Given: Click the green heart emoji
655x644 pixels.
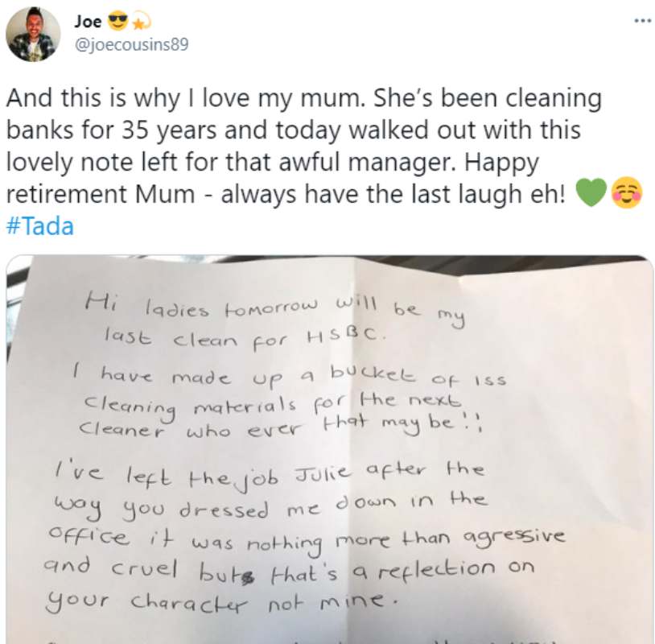Looking at the screenshot, I should tap(591, 192).
